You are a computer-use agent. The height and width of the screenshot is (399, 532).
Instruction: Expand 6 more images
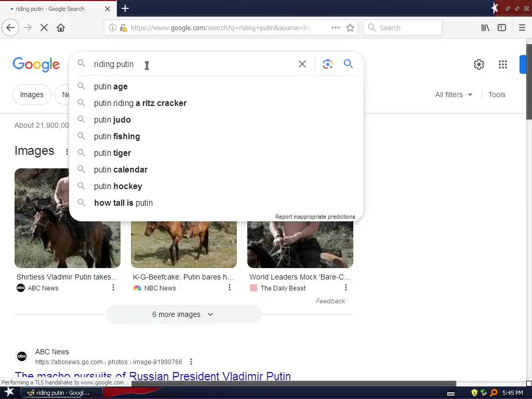[183, 314]
